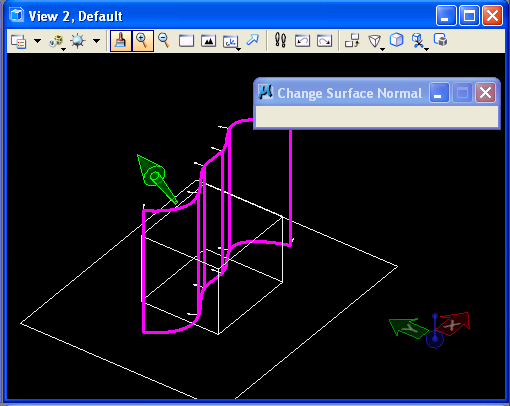Image resolution: width=510 pixels, height=406 pixels.
Task: Toggle the Update View paintbrush tool
Action: 121,41
